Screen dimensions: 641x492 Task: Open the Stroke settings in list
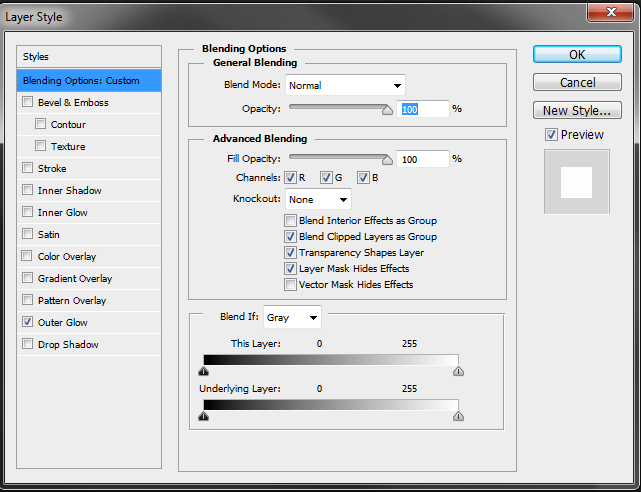pos(52,168)
